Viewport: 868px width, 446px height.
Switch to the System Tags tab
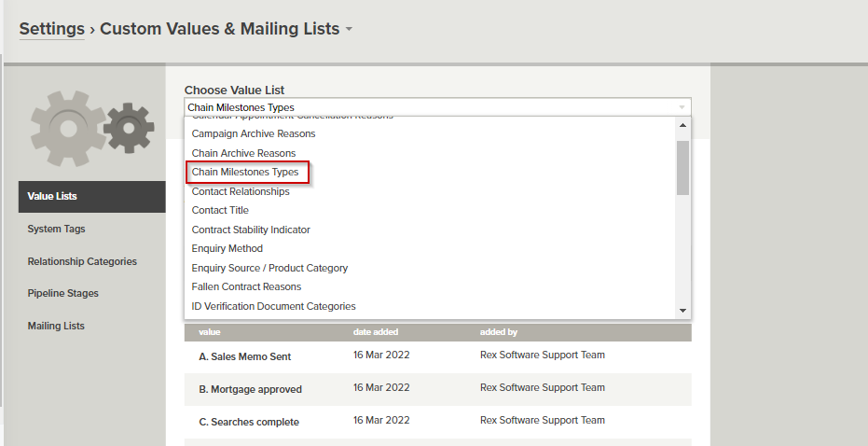click(x=57, y=229)
